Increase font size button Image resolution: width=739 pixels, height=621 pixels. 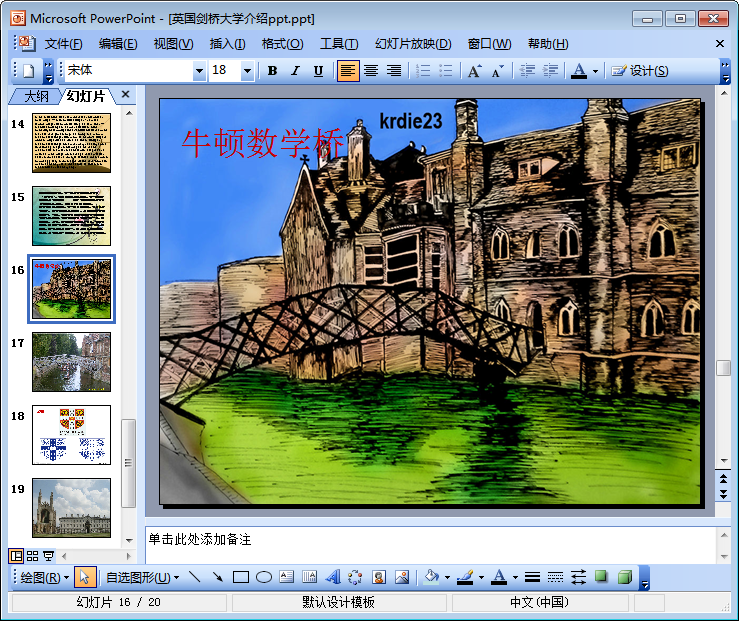coord(475,71)
